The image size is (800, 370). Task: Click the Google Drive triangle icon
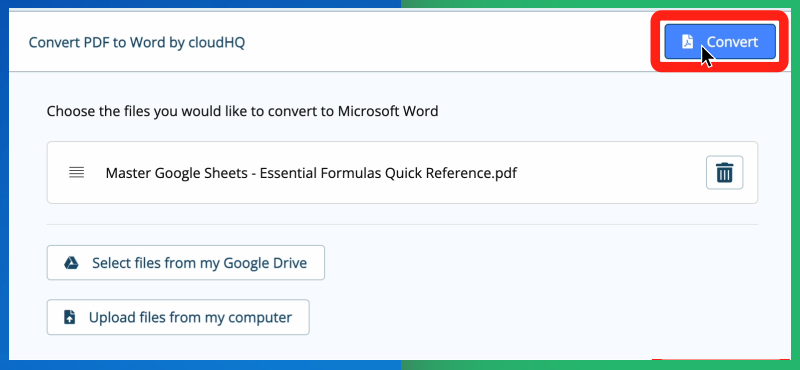point(71,263)
